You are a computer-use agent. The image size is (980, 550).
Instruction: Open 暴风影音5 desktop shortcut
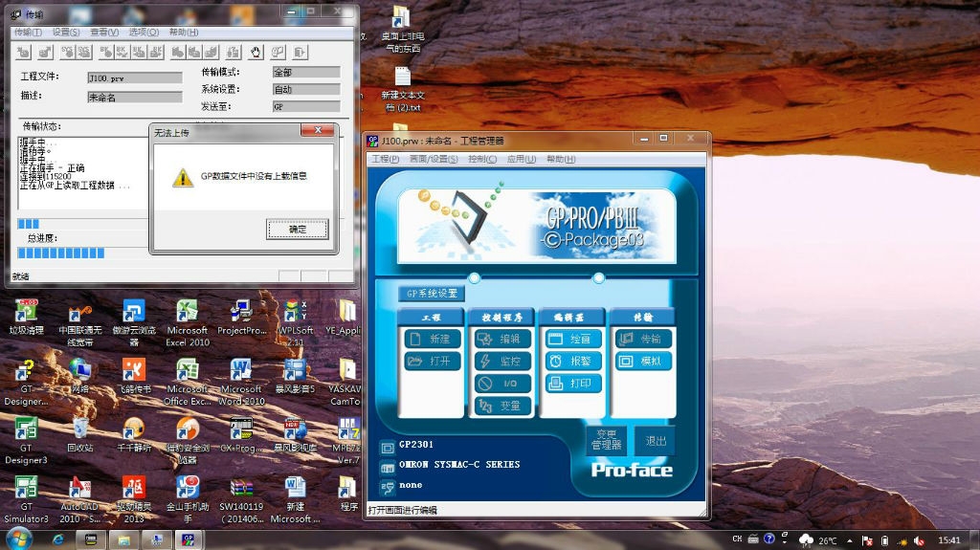295,376
